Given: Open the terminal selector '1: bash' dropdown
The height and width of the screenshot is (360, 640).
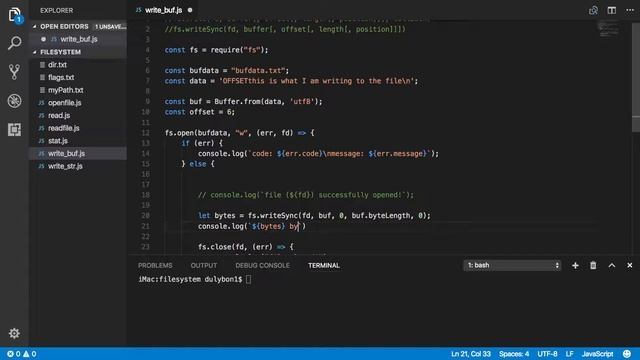Looking at the screenshot, I should tap(512, 265).
